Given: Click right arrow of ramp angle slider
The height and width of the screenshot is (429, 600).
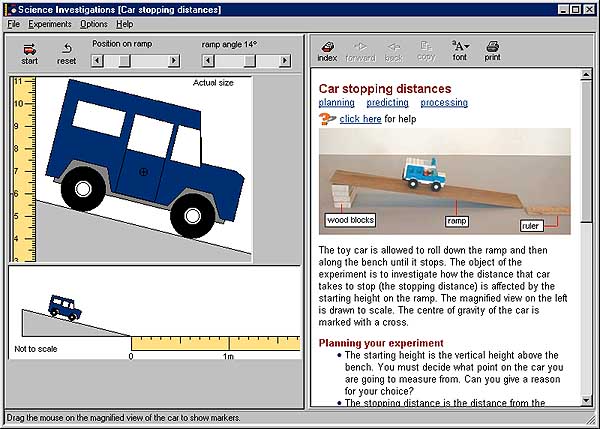Looking at the screenshot, I should (x=284, y=60).
